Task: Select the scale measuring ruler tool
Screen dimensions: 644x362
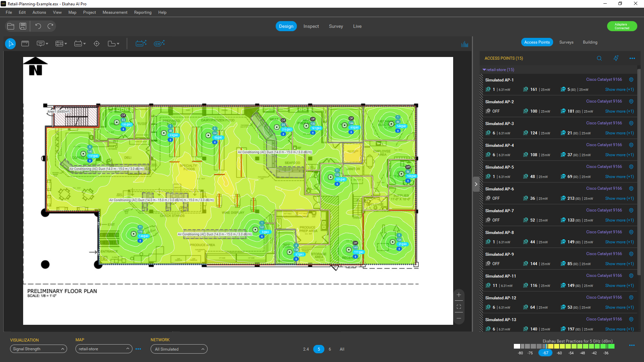Action: pyautogui.click(x=25, y=44)
